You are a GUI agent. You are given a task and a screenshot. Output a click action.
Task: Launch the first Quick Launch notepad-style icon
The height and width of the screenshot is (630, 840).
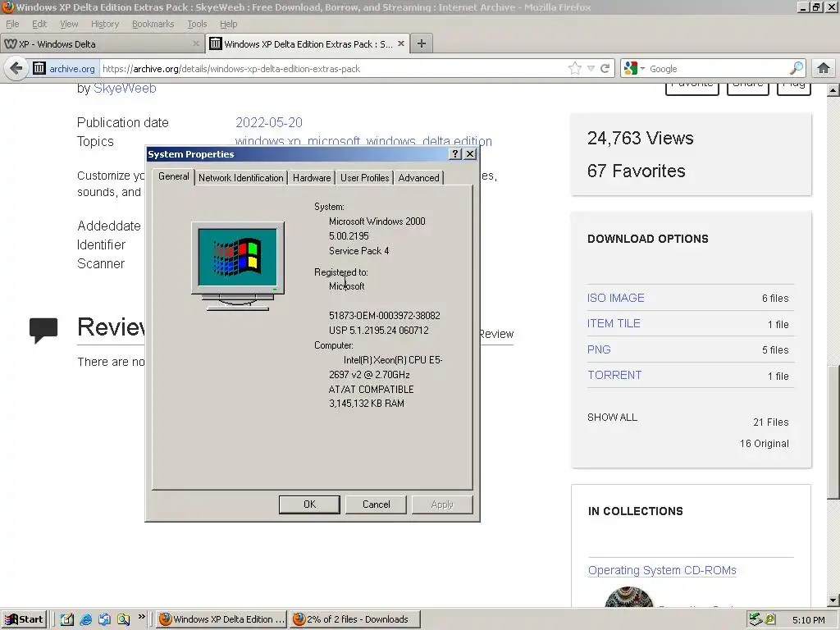[67, 619]
